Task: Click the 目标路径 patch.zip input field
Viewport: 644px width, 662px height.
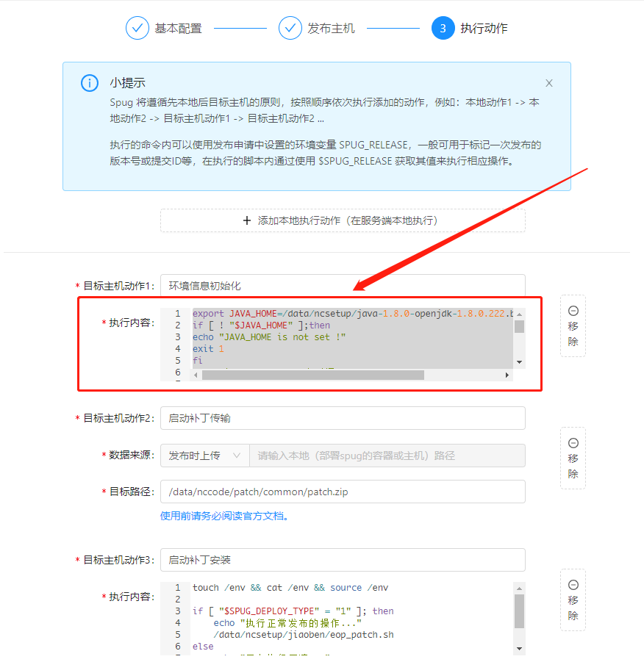Action: (343, 492)
